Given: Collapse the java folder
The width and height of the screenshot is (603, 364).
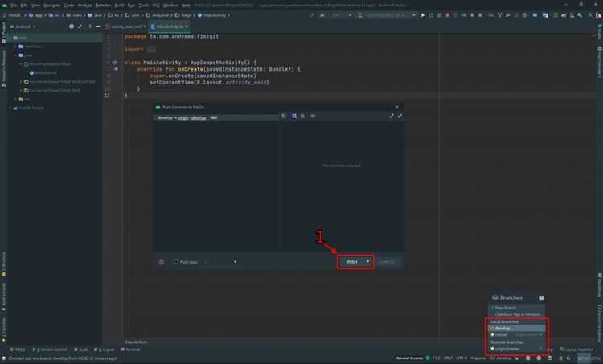Looking at the screenshot, I should pos(16,55).
